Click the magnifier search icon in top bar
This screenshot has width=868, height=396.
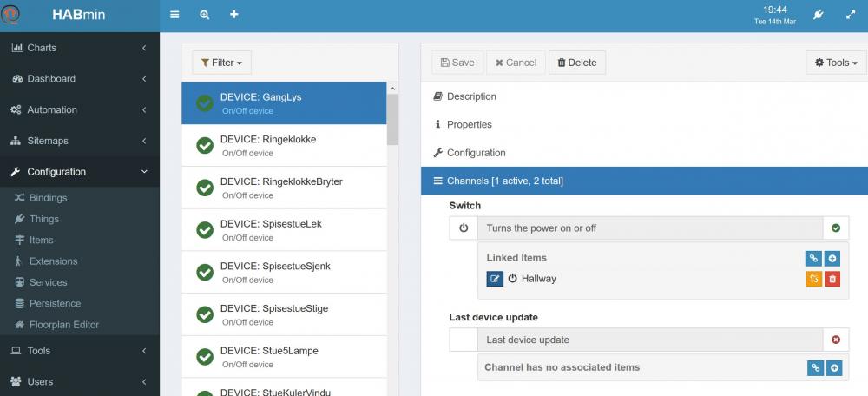point(204,15)
